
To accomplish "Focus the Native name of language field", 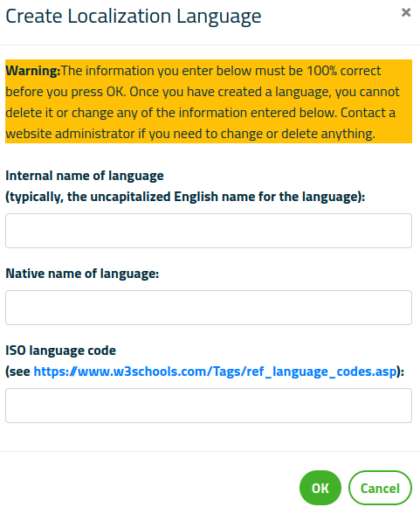I will (x=209, y=308).
